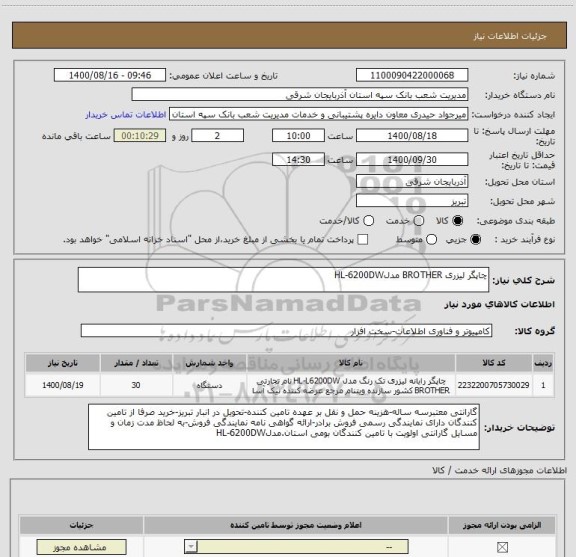Open the اطلاعات تماس خریدار link

[126, 115]
